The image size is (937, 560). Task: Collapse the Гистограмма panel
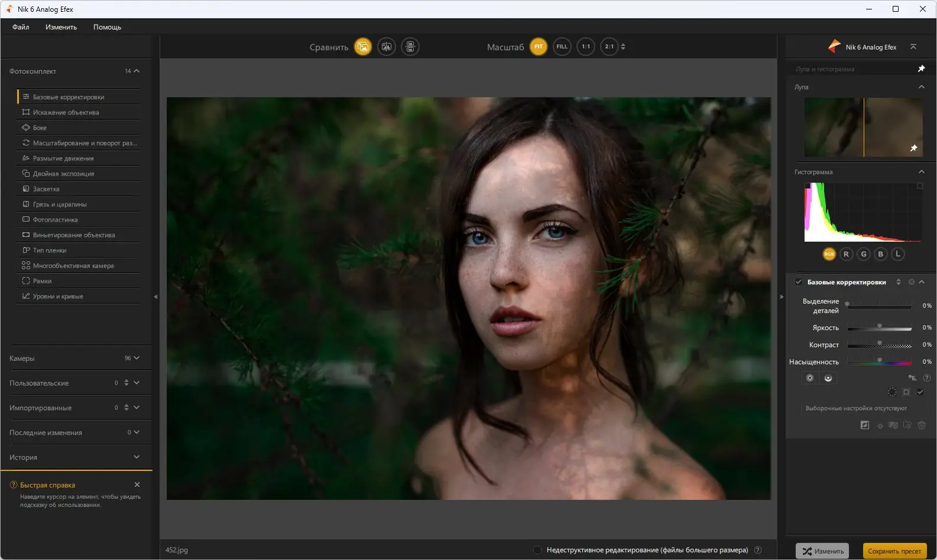(921, 172)
